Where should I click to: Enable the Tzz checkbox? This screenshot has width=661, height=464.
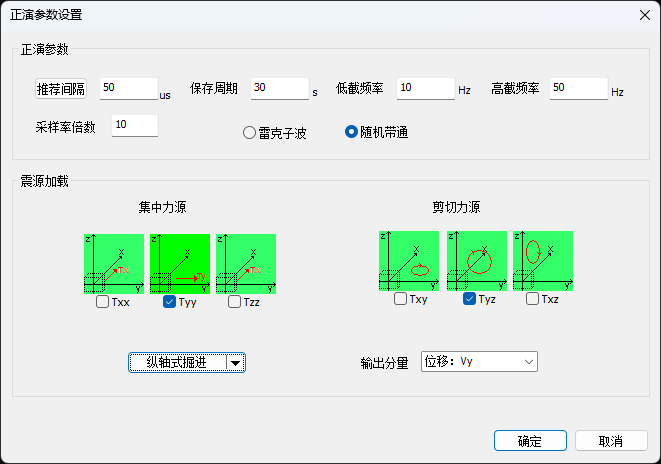click(x=235, y=301)
